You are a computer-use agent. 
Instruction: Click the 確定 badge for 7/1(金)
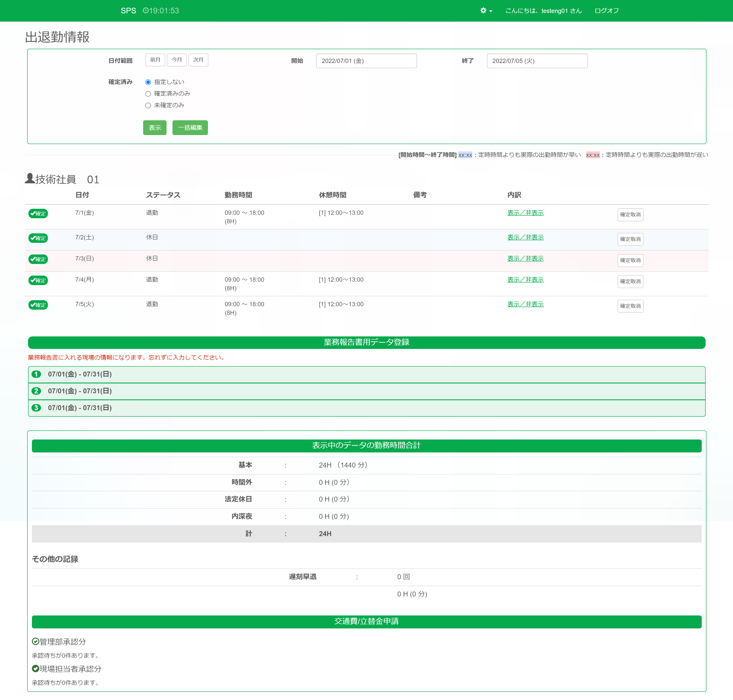click(x=38, y=213)
